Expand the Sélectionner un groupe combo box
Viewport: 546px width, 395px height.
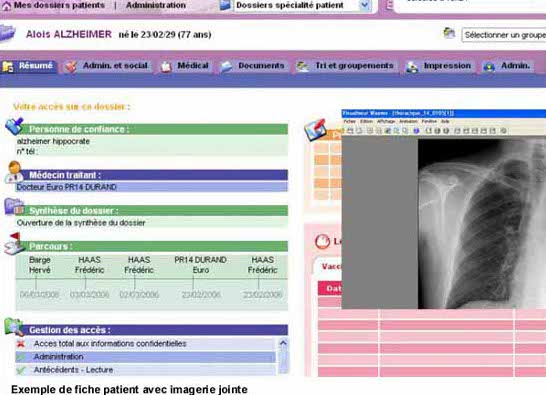(x=504, y=35)
